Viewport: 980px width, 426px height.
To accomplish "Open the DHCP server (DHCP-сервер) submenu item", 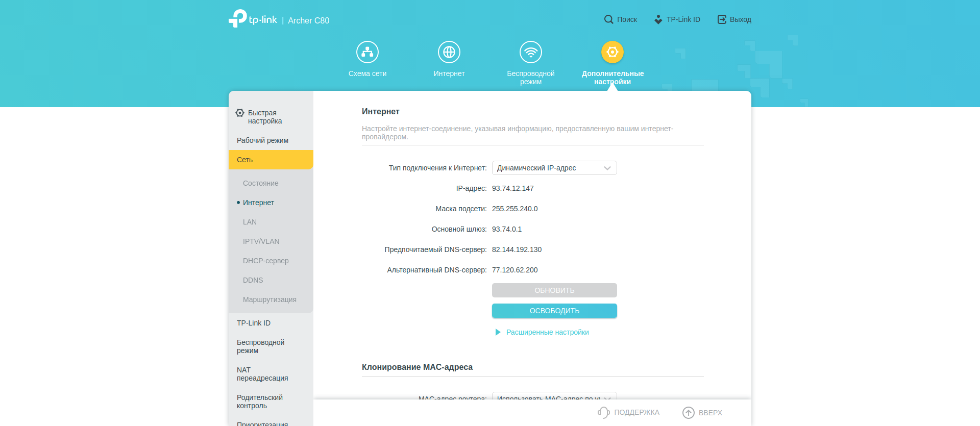I will coord(265,261).
